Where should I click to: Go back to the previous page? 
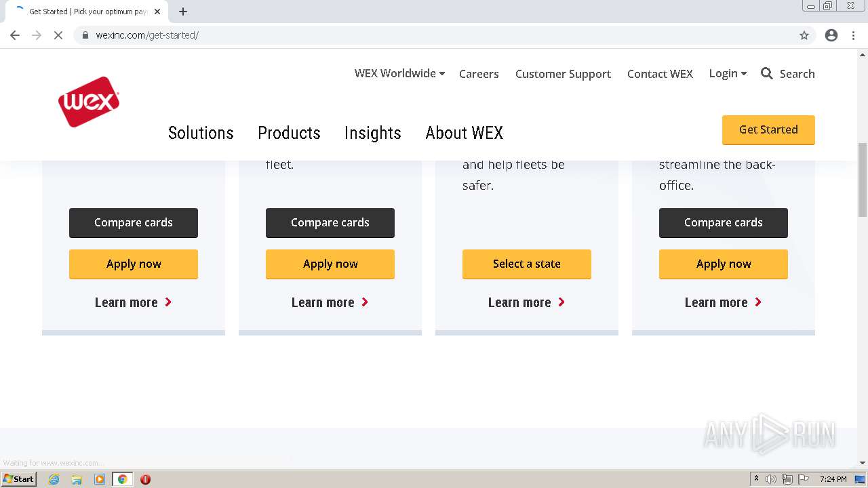click(15, 35)
